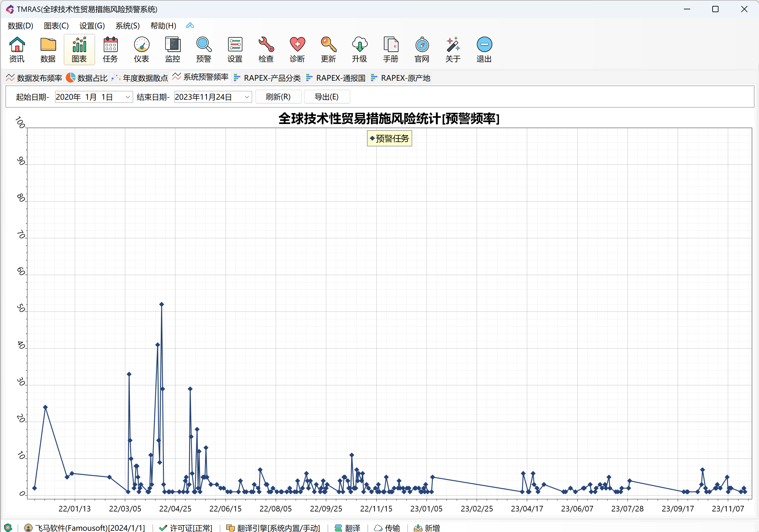Click the blue collapse arrow beside 帮助 menu
Image resolution: width=759 pixels, height=532 pixels.
pyautogui.click(x=190, y=26)
